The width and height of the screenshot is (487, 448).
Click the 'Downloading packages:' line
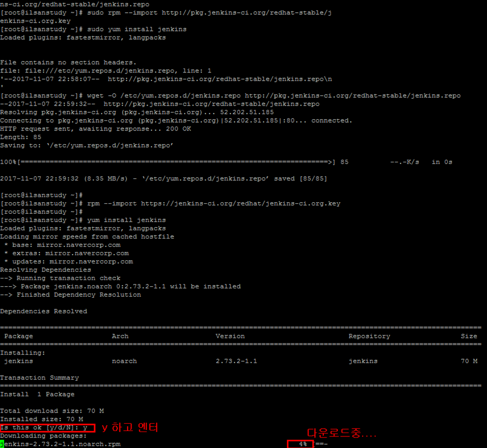[44, 436]
